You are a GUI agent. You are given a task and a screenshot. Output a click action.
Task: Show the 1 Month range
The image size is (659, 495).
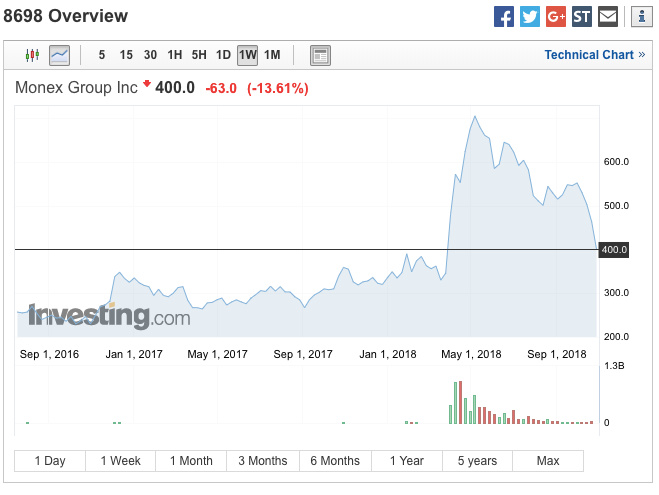coord(191,461)
